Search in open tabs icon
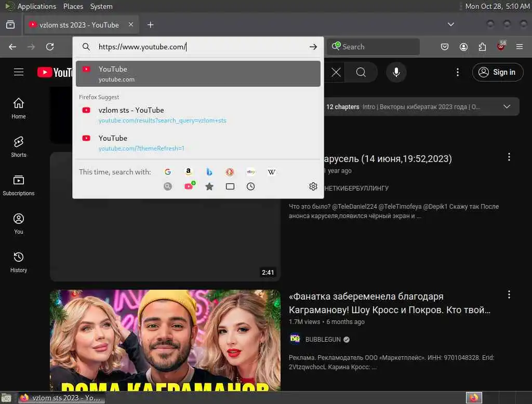Image resolution: width=532 pixels, height=404 pixels. coord(230,186)
